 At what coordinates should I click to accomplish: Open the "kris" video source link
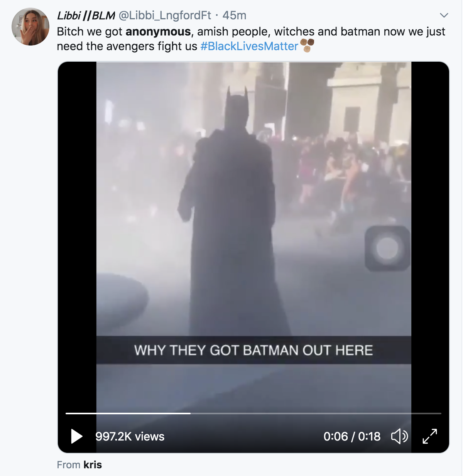click(93, 465)
